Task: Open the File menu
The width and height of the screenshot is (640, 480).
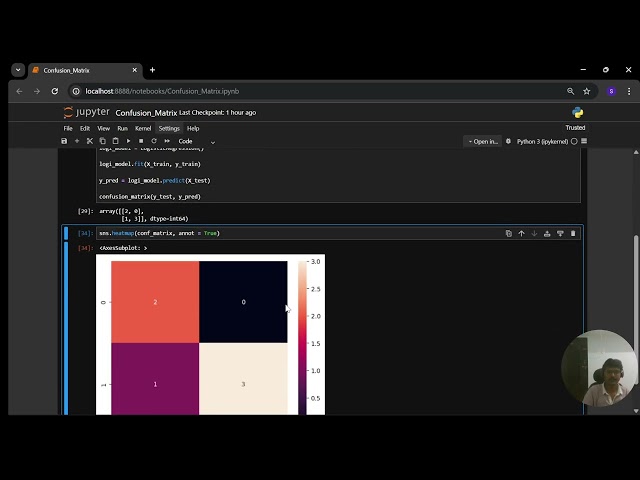Action: (68, 129)
